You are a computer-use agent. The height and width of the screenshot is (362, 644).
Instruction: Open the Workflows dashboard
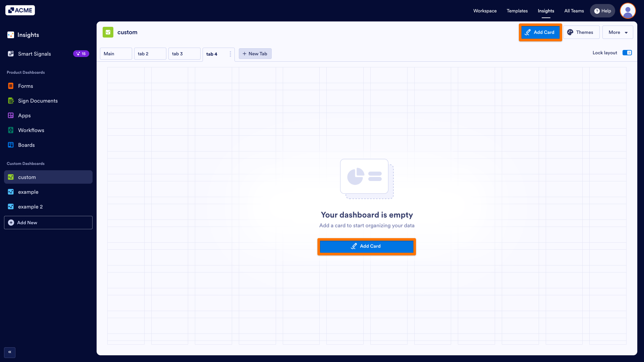pyautogui.click(x=48, y=130)
